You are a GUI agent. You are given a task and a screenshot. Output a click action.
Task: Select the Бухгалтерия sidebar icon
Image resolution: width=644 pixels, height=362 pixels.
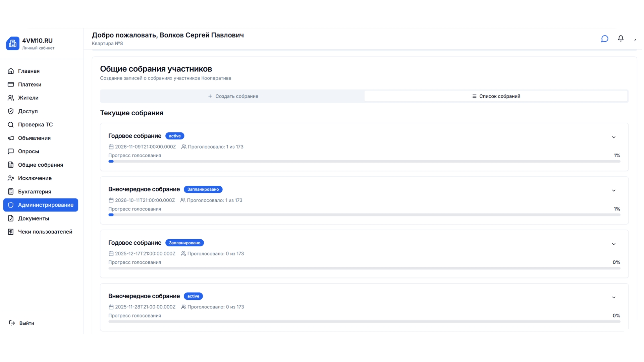(10, 191)
